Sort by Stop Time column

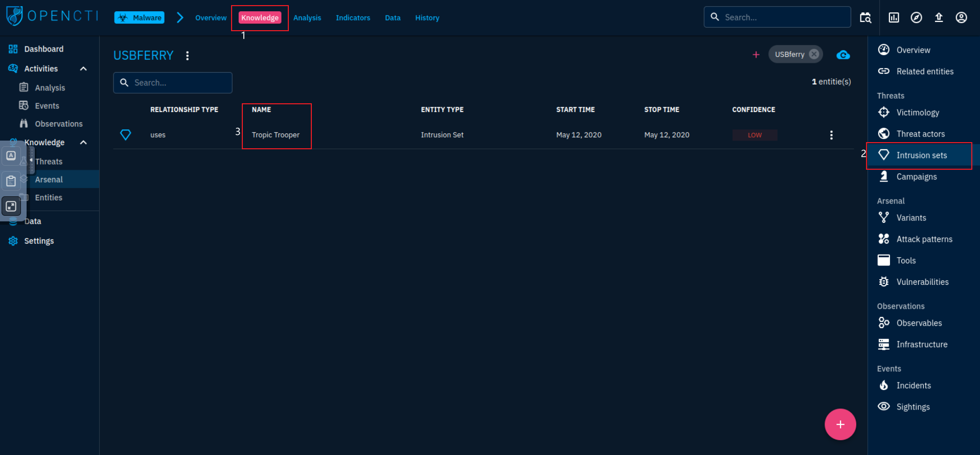point(662,109)
